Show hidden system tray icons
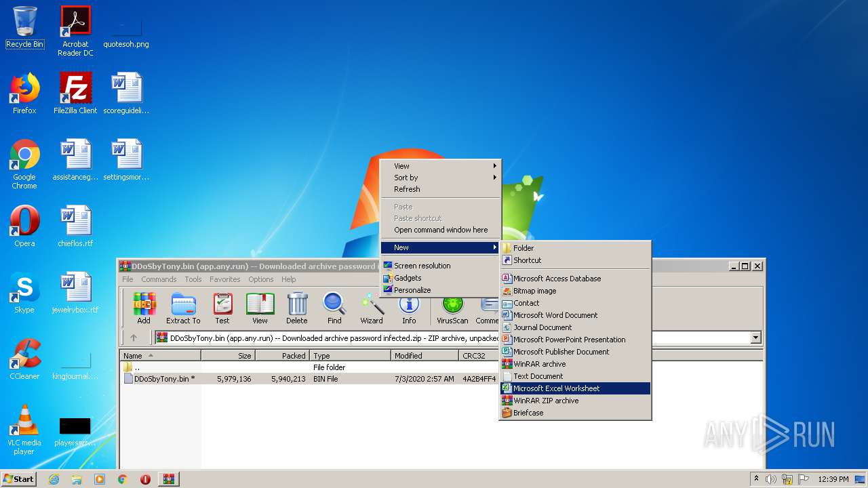Screen dimensions: 868x488 [756, 479]
